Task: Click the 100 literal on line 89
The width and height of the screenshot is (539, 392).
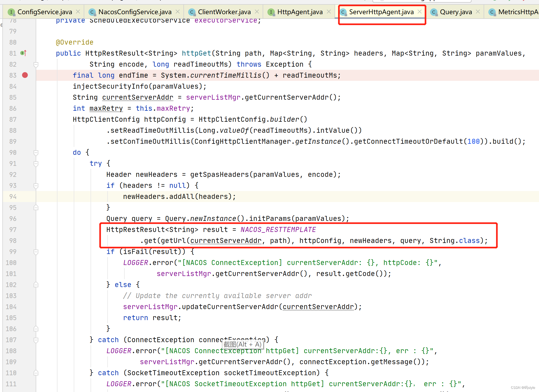Action: (473, 141)
